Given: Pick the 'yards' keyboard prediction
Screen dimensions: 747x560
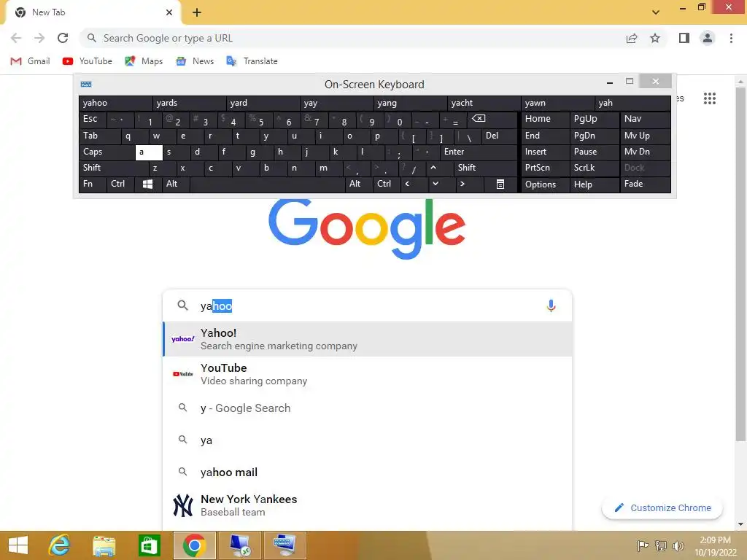Looking at the screenshot, I should [189, 103].
